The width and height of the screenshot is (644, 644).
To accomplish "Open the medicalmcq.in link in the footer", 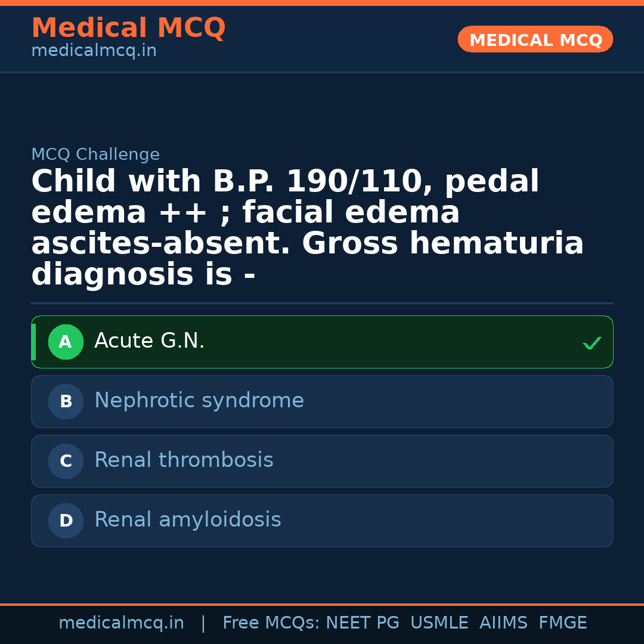I will tap(121, 623).
